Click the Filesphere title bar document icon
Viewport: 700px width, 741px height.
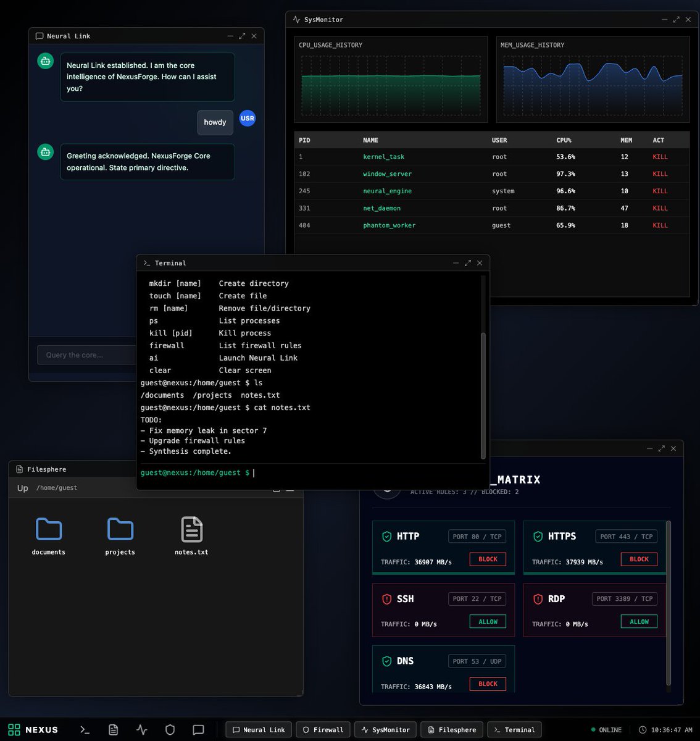19,469
